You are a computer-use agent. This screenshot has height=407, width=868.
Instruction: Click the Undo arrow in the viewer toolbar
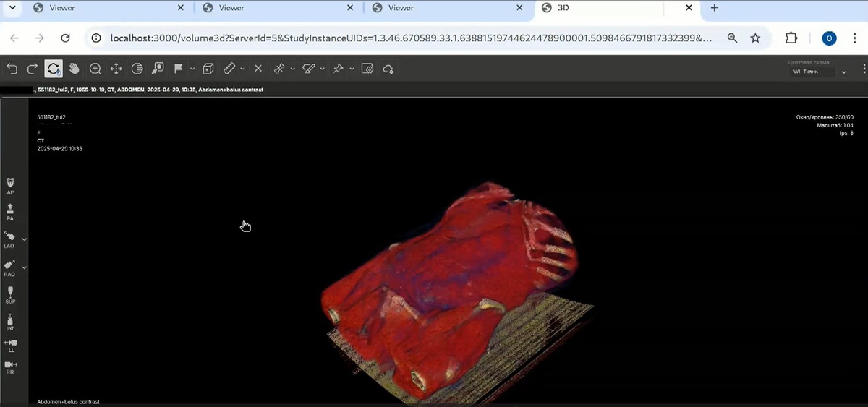point(12,69)
